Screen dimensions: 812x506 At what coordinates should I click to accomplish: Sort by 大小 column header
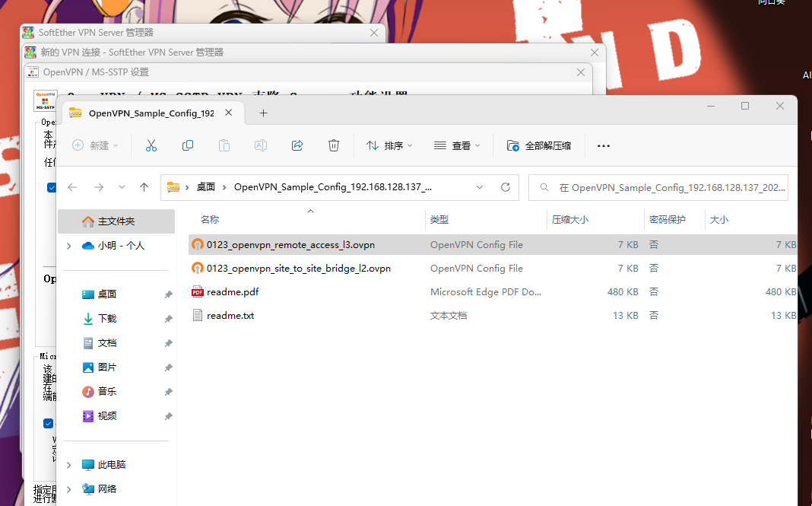(x=718, y=220)
